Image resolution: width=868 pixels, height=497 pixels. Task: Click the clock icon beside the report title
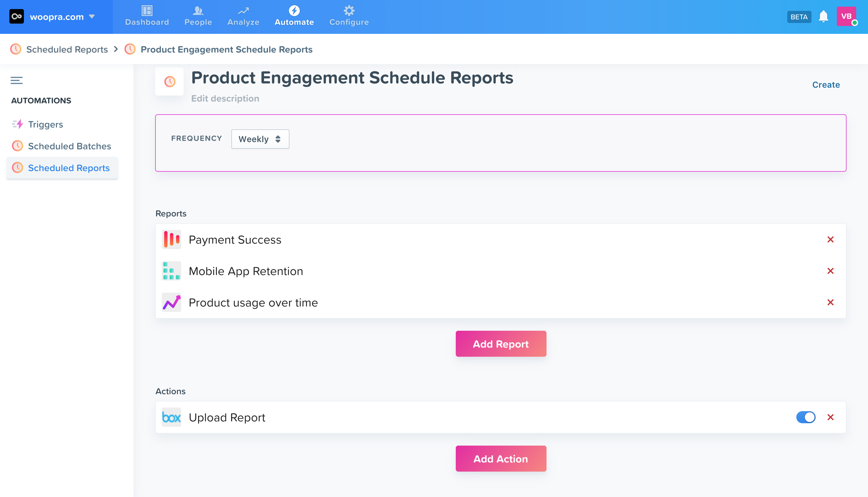pyautogui.click(x=170, y=82)
